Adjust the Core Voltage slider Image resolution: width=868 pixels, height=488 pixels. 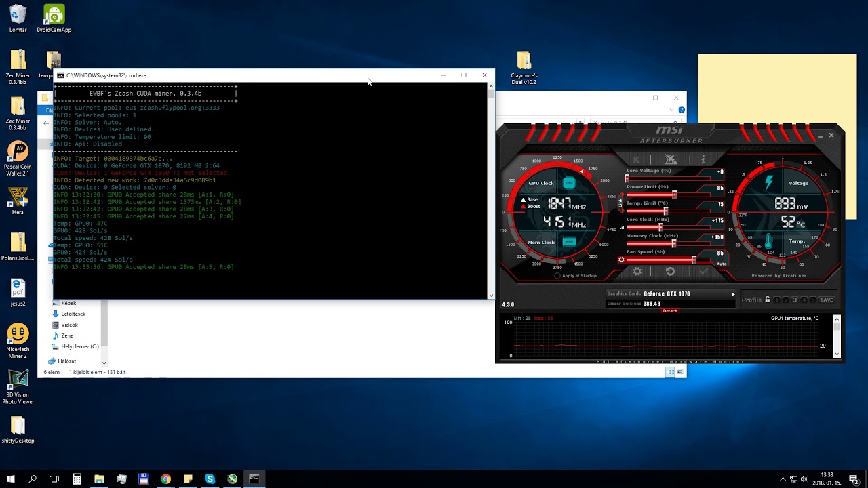tap(668, 179)
